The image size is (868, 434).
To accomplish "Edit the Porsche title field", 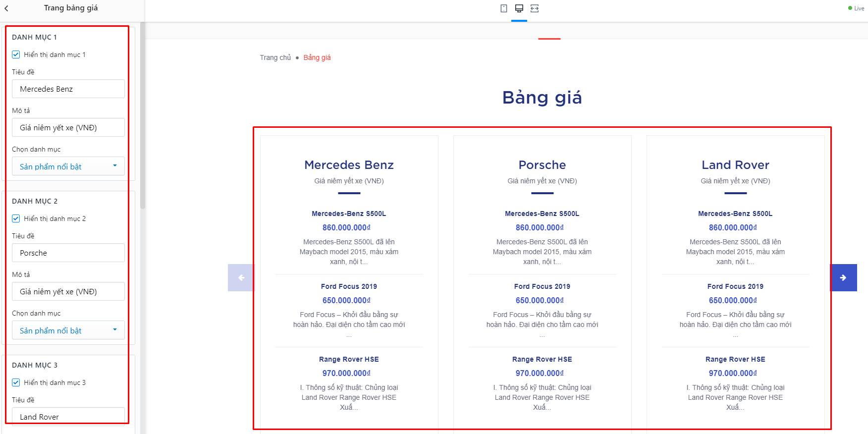I will (x=68, y=253).
